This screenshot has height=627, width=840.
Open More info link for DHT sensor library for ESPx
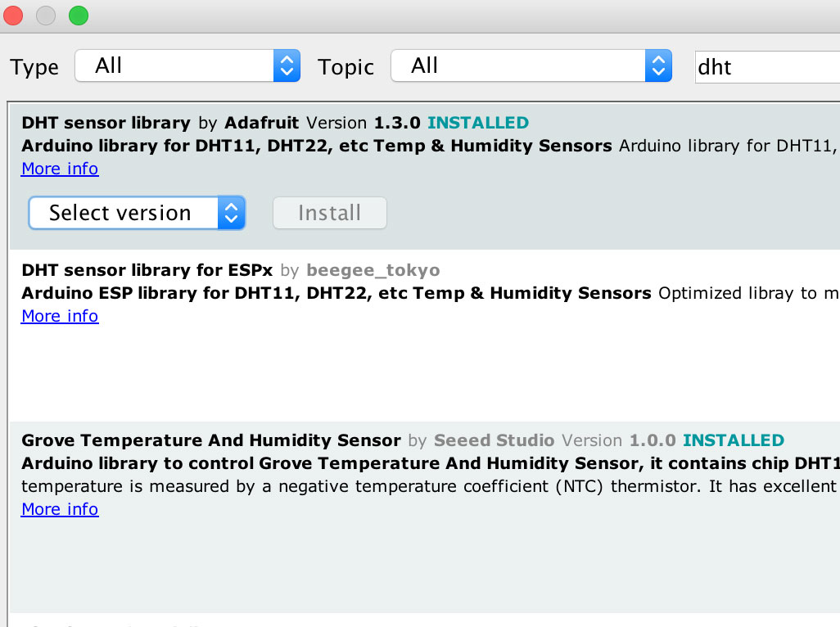(x=60, y=316)
